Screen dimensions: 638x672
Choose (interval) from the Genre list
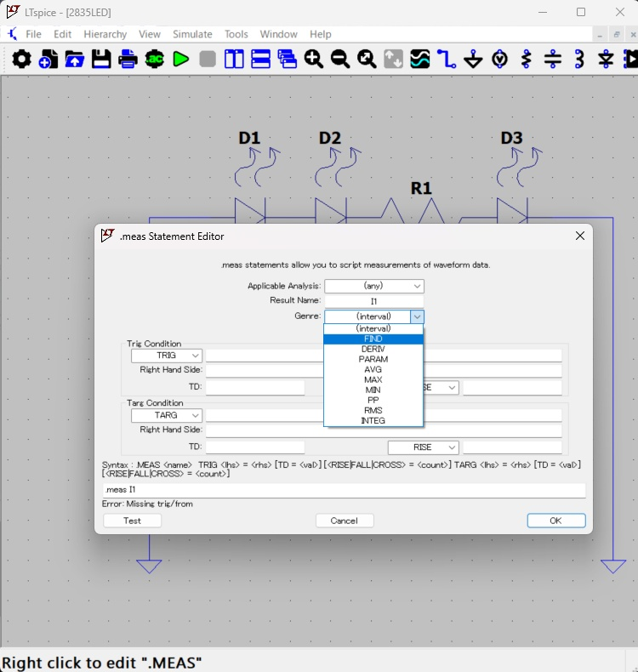tap(373, 328)
